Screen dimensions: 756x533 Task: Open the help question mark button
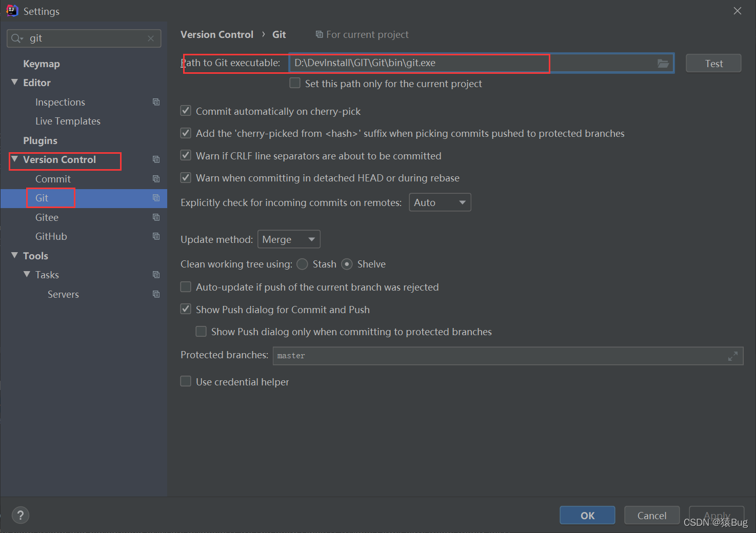click(x=21, y=515)
